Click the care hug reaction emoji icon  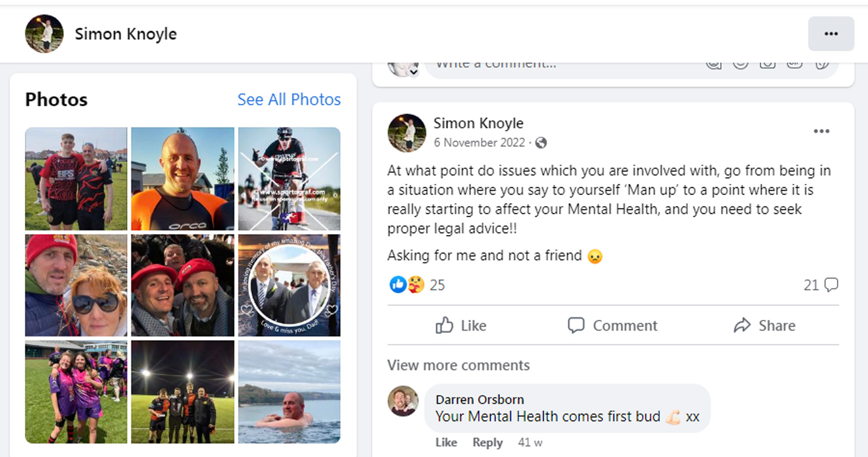415,285
